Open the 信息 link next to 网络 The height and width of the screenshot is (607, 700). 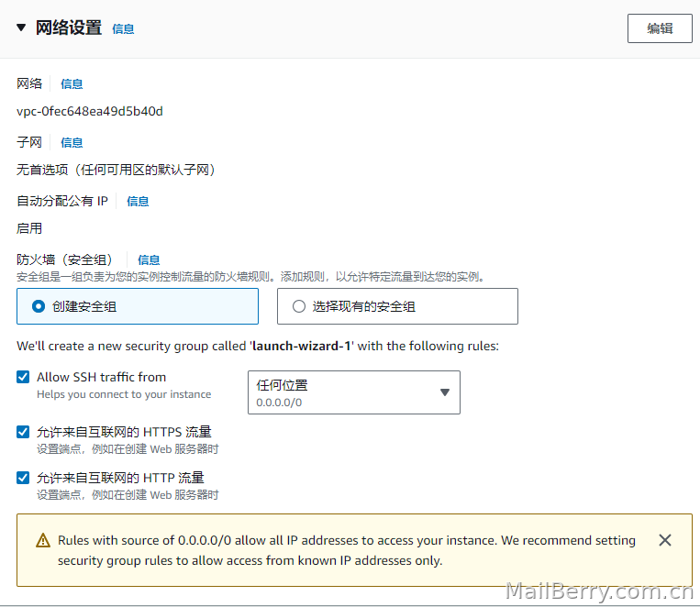(x=72, y=84)
